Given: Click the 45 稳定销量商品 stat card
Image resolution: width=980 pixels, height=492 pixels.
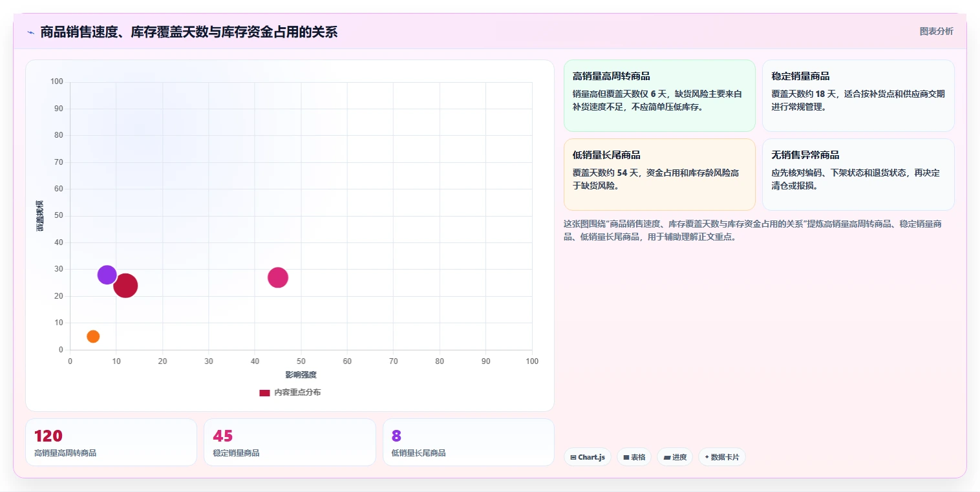Looking at the screenshot, I should pyautogui.click(x=290, y=442).
